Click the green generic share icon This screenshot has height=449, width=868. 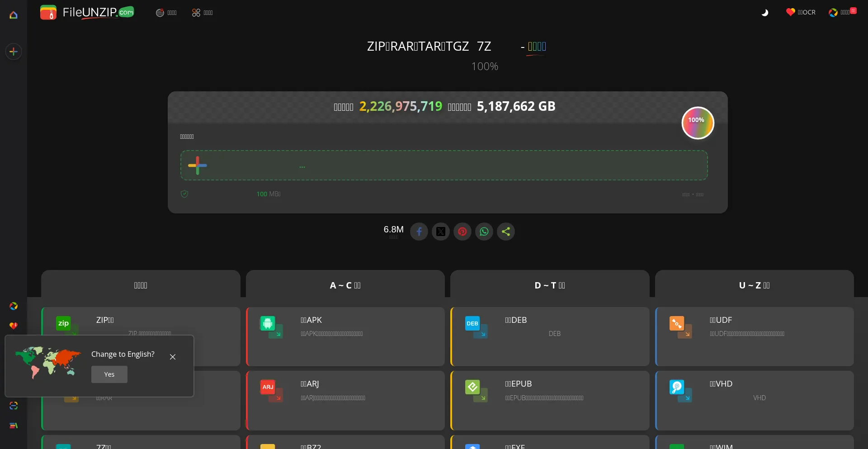506,232
